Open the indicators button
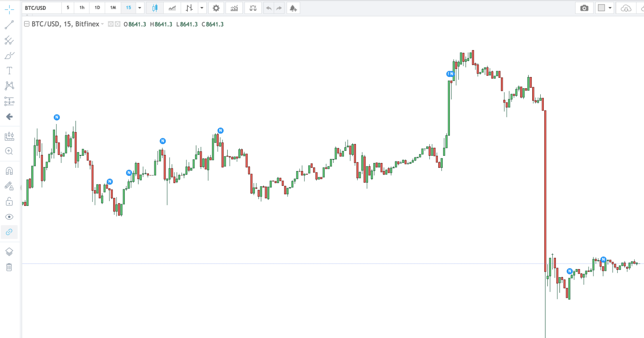 (234, 8)
